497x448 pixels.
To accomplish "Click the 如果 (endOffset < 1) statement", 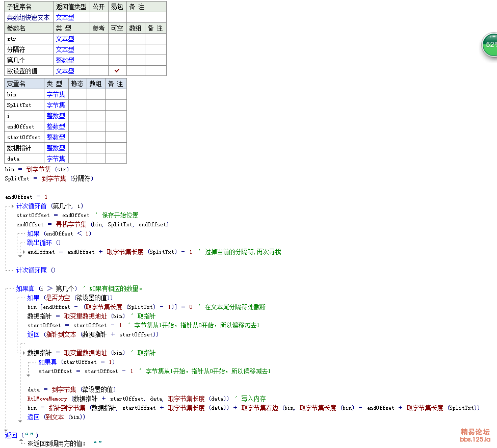I will pos(59,234).
